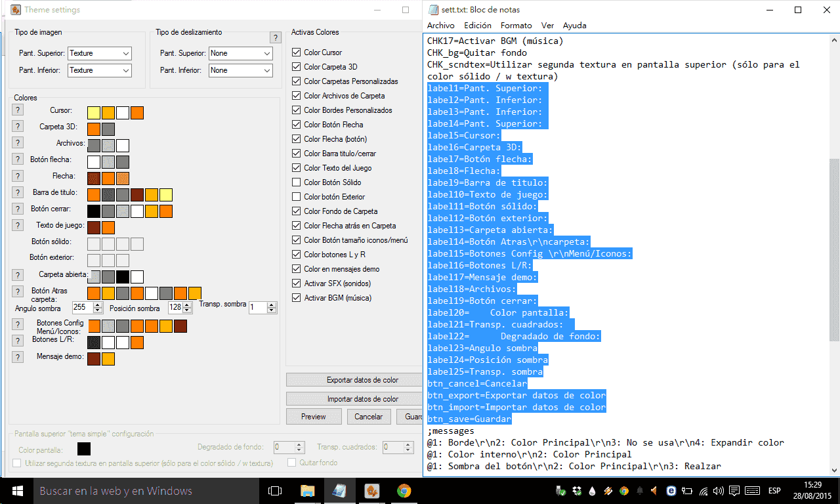Click the first brown Mensaje demo swatch

click(94, 359)
